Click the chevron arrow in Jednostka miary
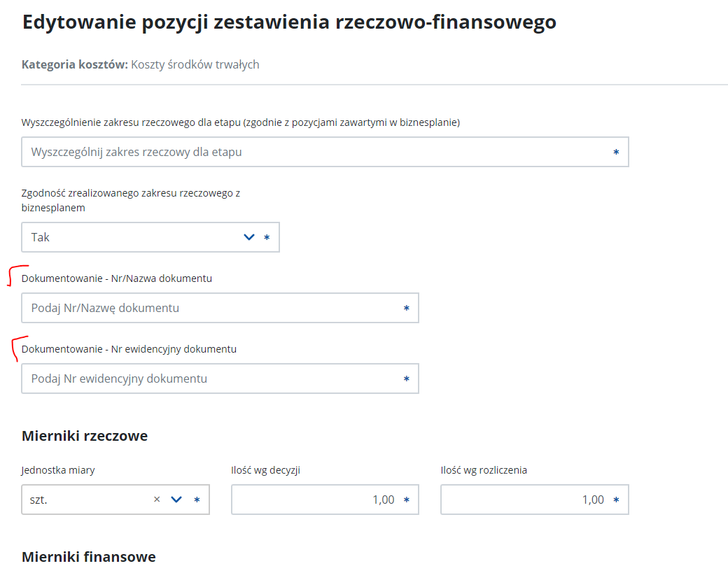Image resolution: width=728 pixels, height=573 pixels. click(176, 500)
